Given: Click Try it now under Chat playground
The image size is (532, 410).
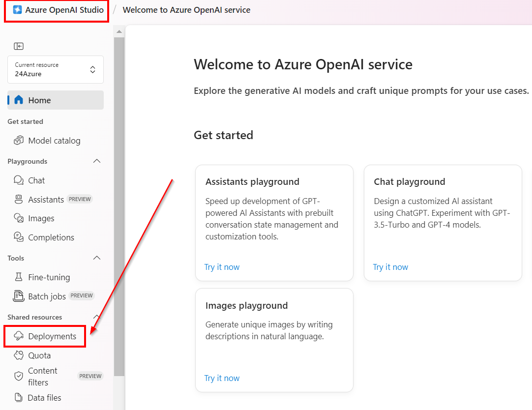Looking at the screenshot, I should [x=390, y=267].
